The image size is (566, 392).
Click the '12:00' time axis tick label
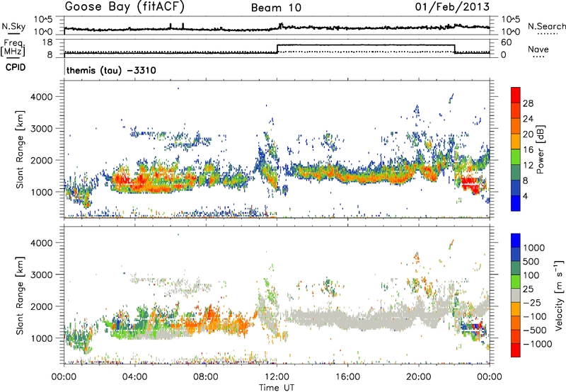pyautogui.click(x=277, y=377)
